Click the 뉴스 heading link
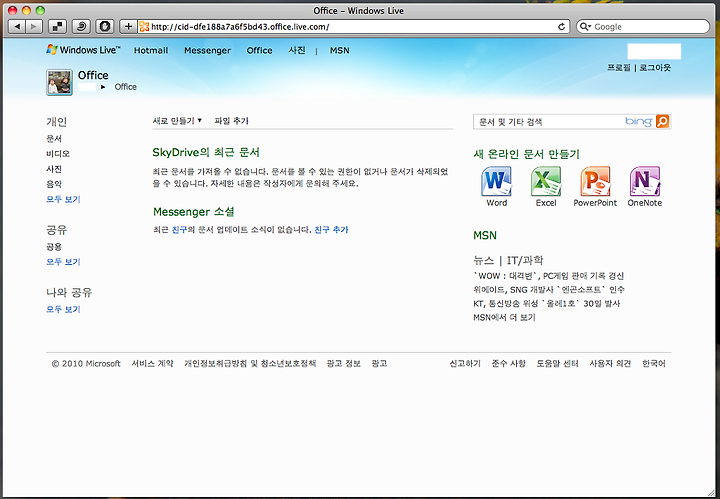720x499 pixels. (x=484, y=260)
